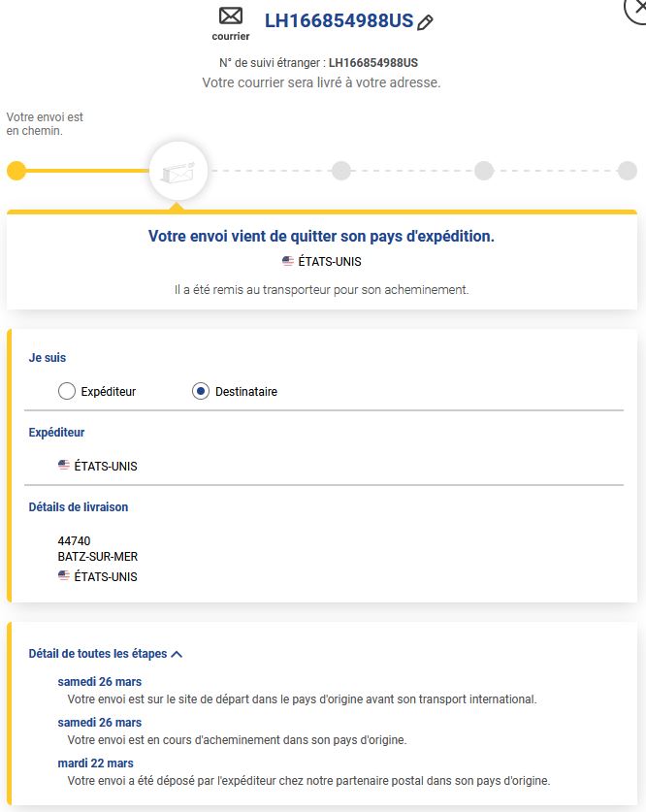This screenshot has height=812, width=646.
Task: Click the third progress step dot
Action: [x=341, y=171]
